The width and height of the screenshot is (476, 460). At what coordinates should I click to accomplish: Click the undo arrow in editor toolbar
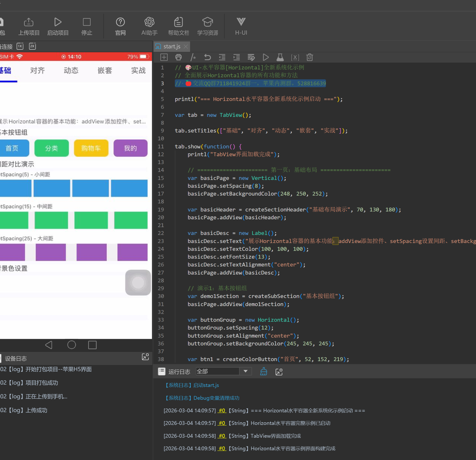click(x=207, y=57)
